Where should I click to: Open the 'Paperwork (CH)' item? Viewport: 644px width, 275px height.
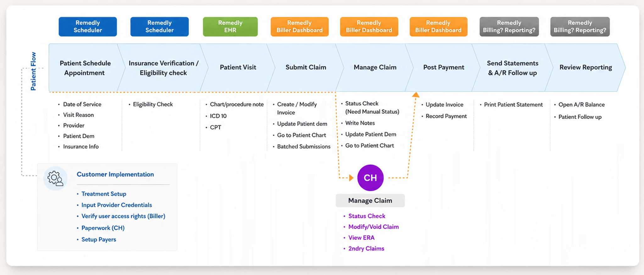click(103, 228)
